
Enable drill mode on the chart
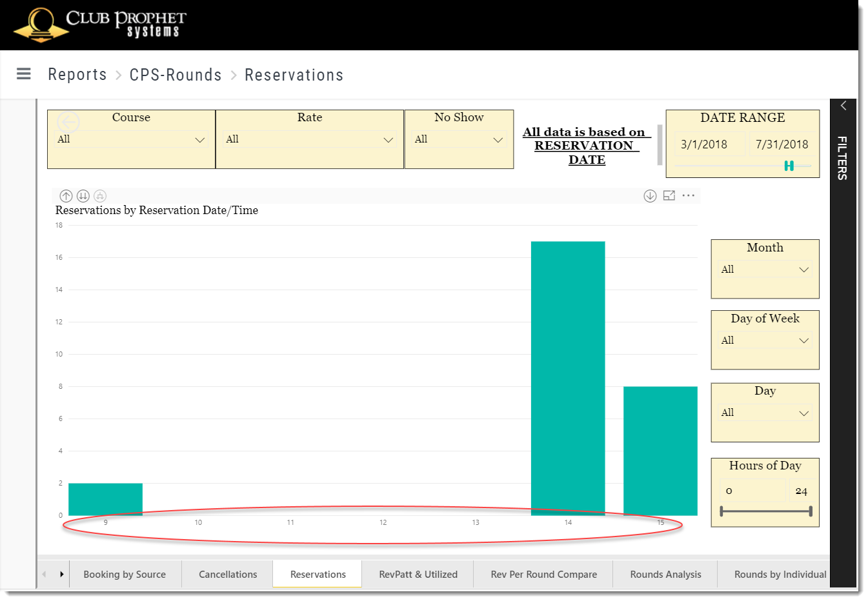(650, 195)
